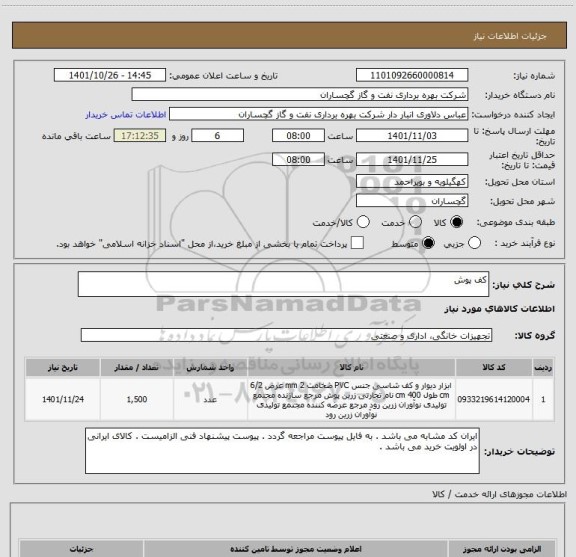Click the ردیف column header
Viewport: 576px width, 557px height.
click(543, 367)
